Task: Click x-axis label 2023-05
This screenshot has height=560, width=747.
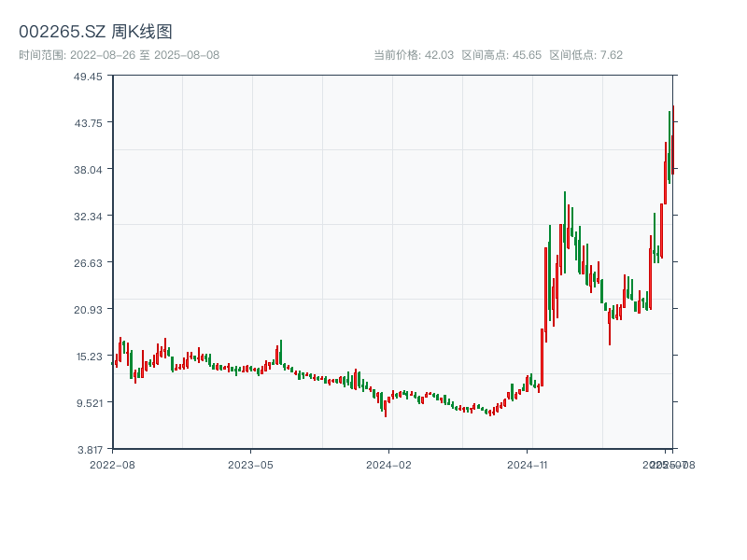Action: (250, 465)
